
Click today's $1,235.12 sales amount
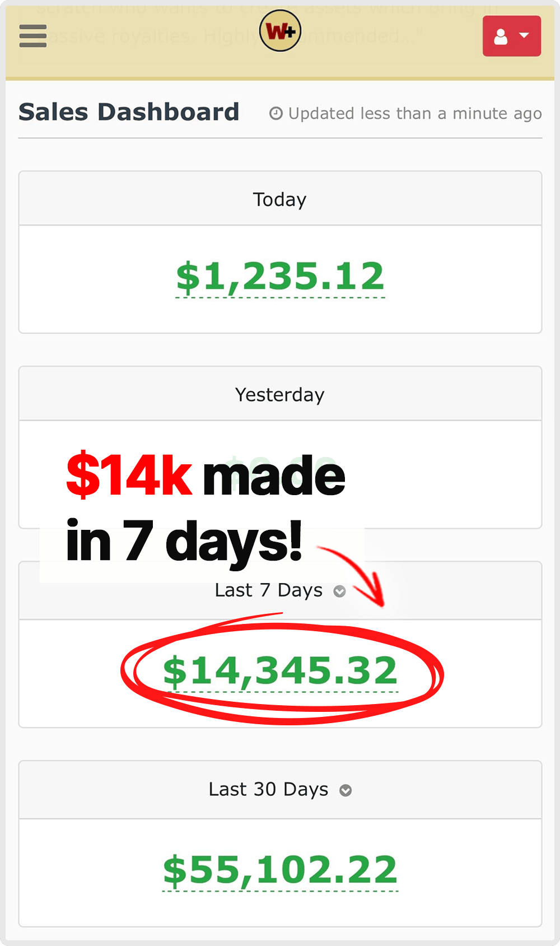[280, 277]
